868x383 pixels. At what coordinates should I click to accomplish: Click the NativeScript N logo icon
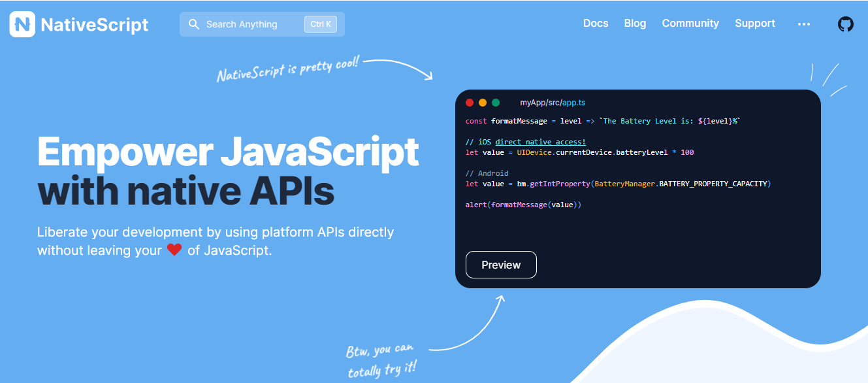point(22,24)
